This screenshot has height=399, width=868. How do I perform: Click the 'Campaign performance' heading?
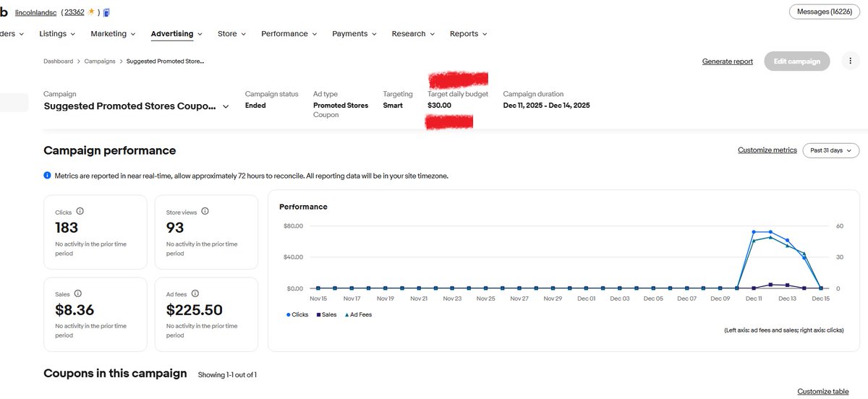tap(110, 150)
